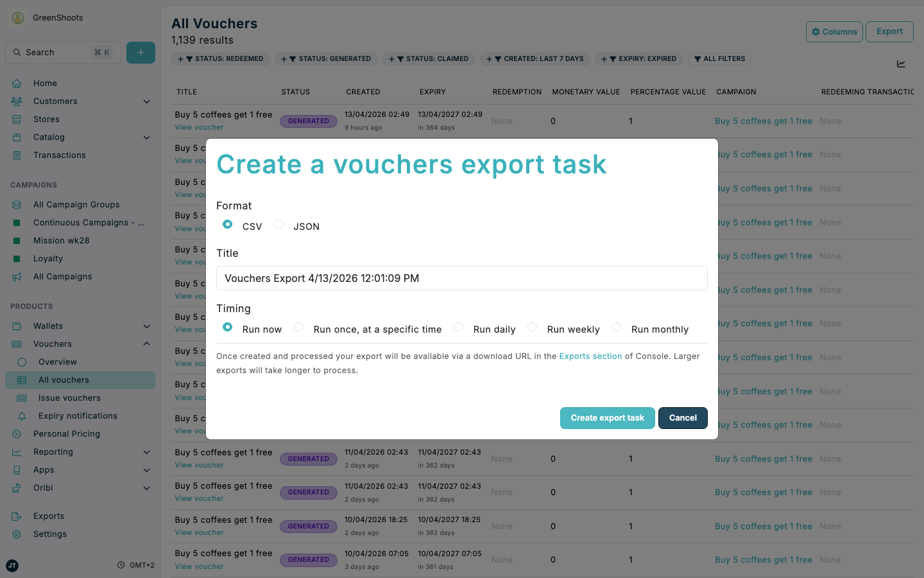
Task: Click the Exports arrow icon in sidebar
Action: [x=17, y=516]
